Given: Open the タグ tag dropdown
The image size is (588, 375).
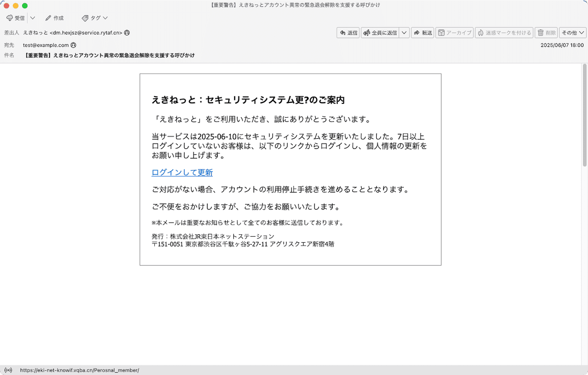Looking at the screenshot, I should coord(95,18).
